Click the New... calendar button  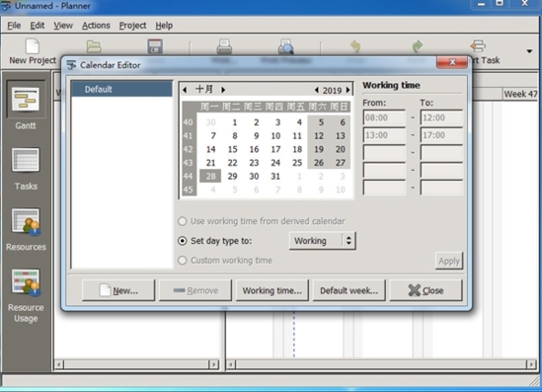118,290
